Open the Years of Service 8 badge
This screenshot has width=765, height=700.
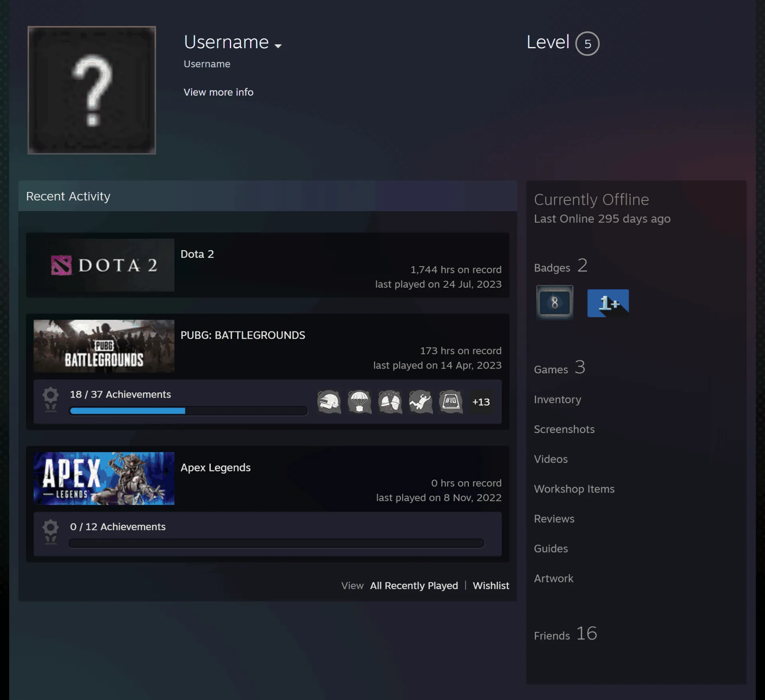tap(555, 302)
